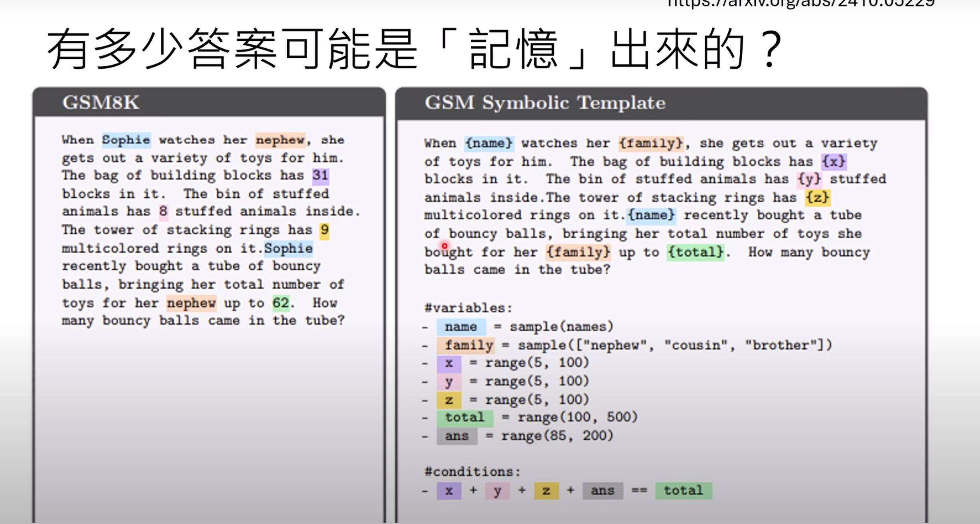Click {family} placeholder in template first line
Screen dimensions: 980x524
click(x=651, y=143)
